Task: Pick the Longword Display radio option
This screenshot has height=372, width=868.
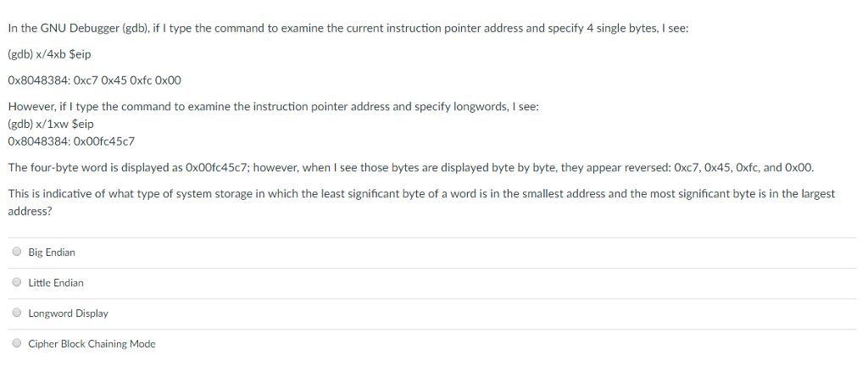Action: [x=17, y=313]
